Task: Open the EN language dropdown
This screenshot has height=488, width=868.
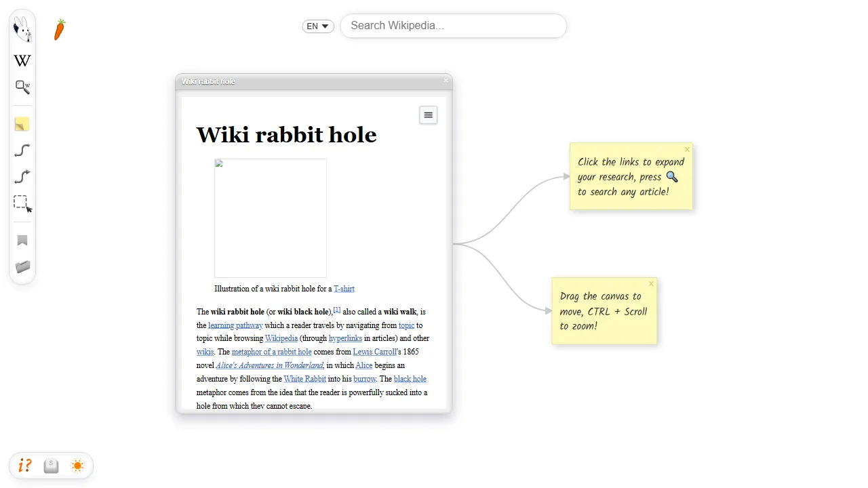Action: tap(317, 26)
